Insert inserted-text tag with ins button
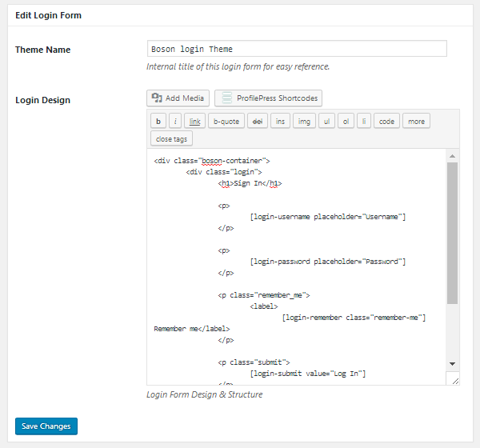 tap(280, 121)
